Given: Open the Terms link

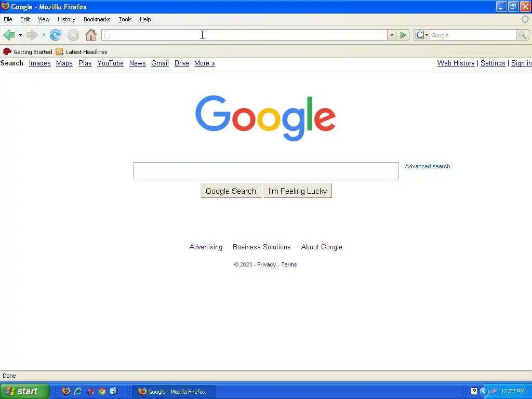Looking at the screenshot, I should (289, 264).
